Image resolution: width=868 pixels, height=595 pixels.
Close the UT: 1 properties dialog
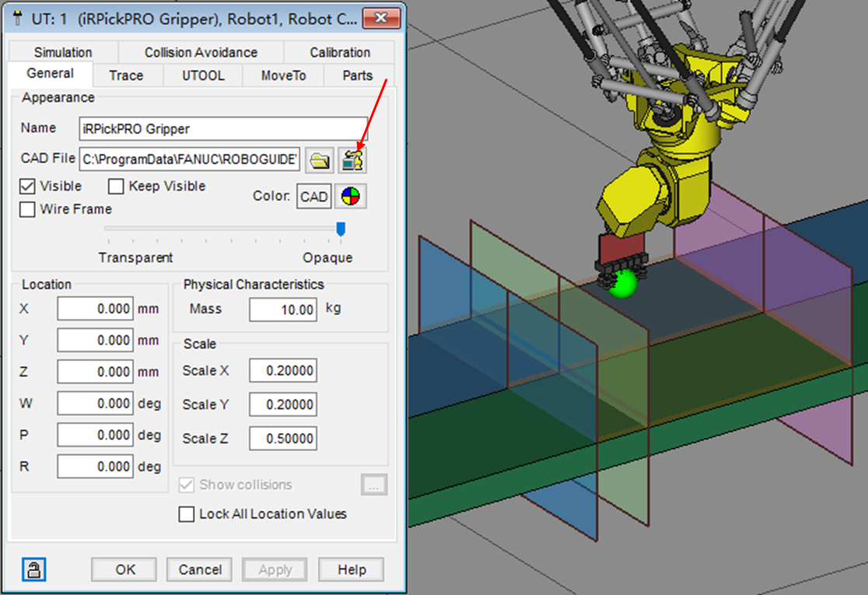point(381,19)
